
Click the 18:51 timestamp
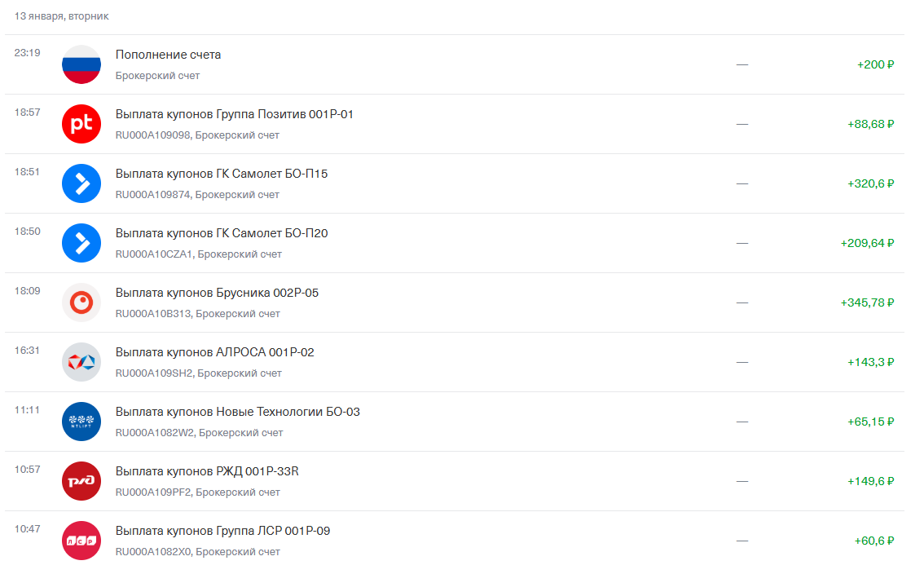pyautogui.click(x=27, y=172)
